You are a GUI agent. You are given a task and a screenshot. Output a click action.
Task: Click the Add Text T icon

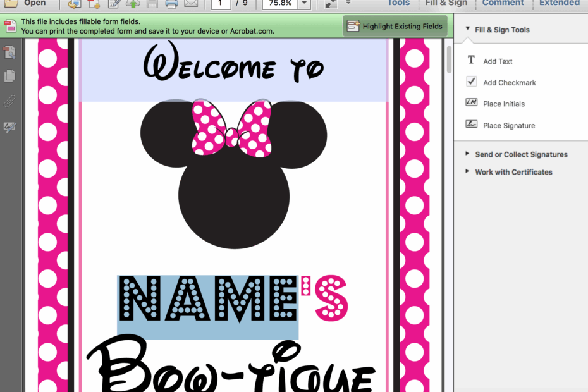point(471,60)
